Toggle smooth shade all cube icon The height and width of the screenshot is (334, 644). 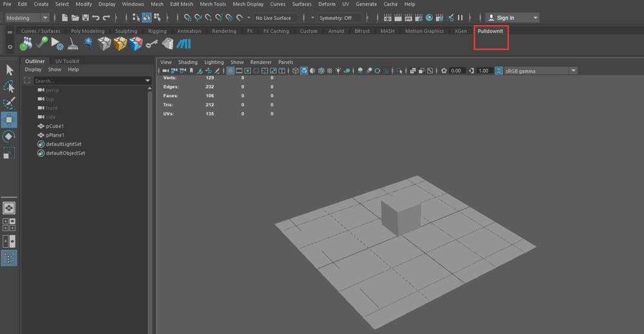[304, 71]
